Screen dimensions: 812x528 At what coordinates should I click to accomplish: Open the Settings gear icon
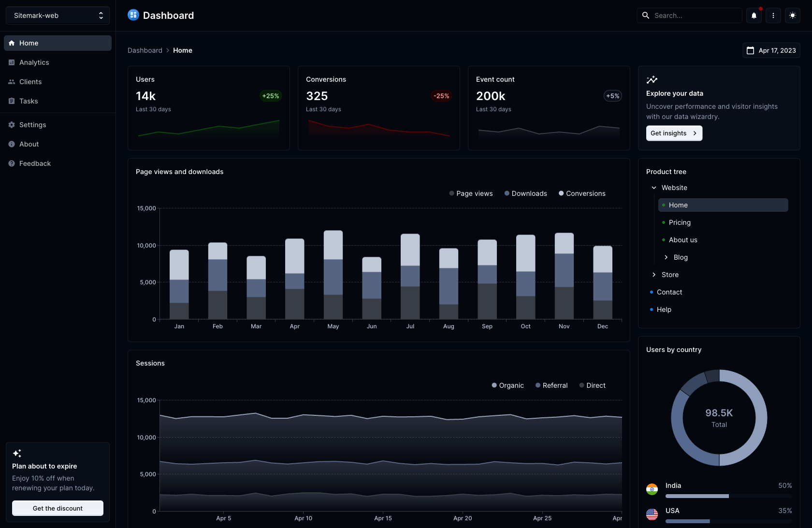12,125
